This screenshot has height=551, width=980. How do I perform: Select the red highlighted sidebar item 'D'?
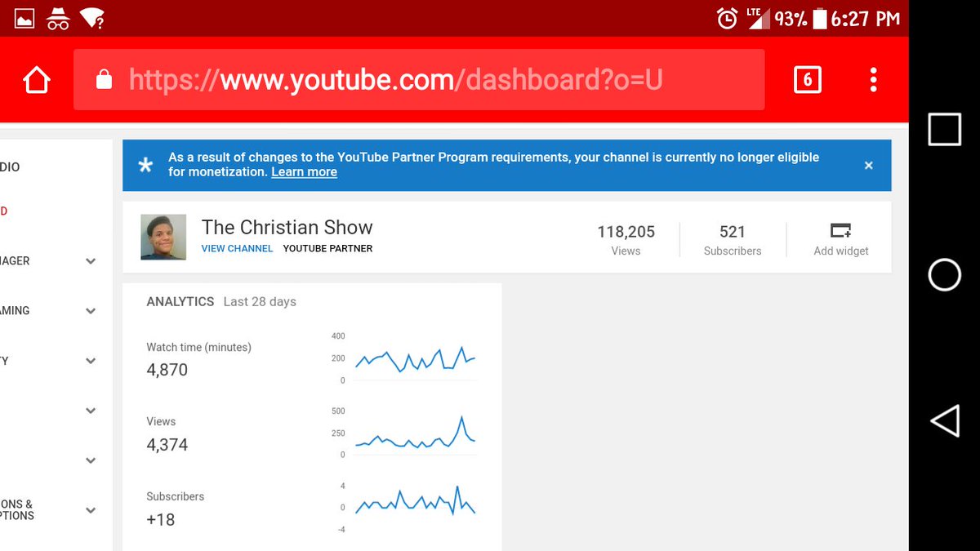coord(3,211)
